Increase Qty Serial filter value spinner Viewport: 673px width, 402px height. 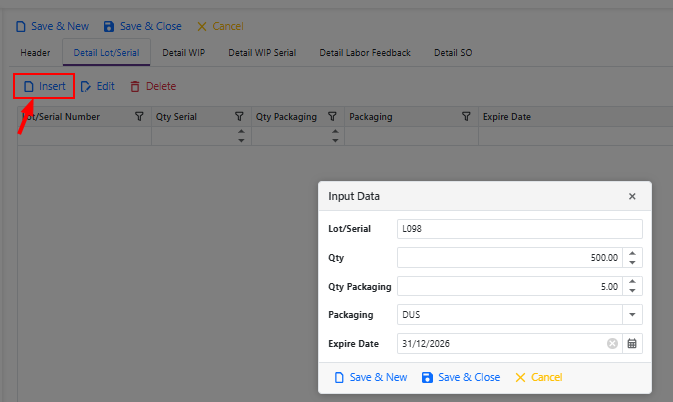click(241, 132)
